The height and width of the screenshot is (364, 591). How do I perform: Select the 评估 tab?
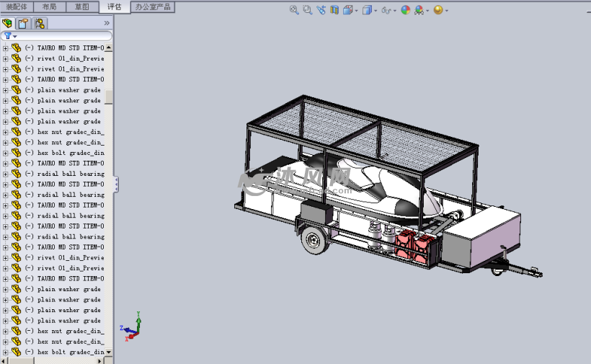point(114,6)
